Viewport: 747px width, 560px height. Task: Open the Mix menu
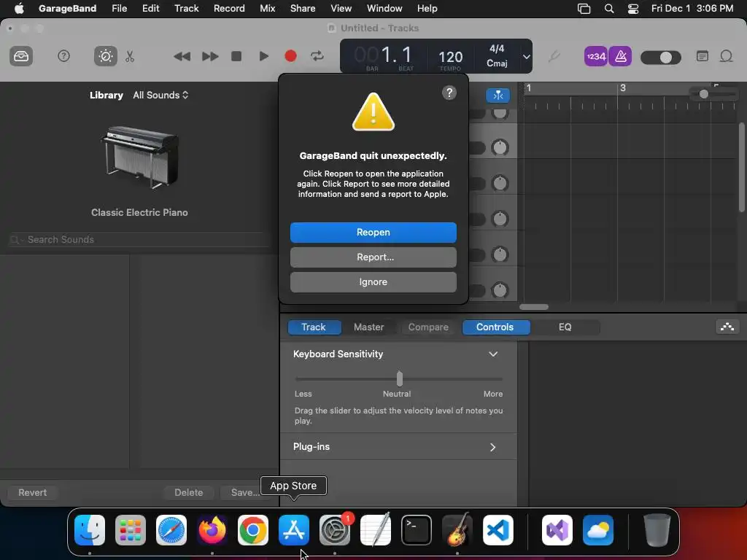[267, 9]
